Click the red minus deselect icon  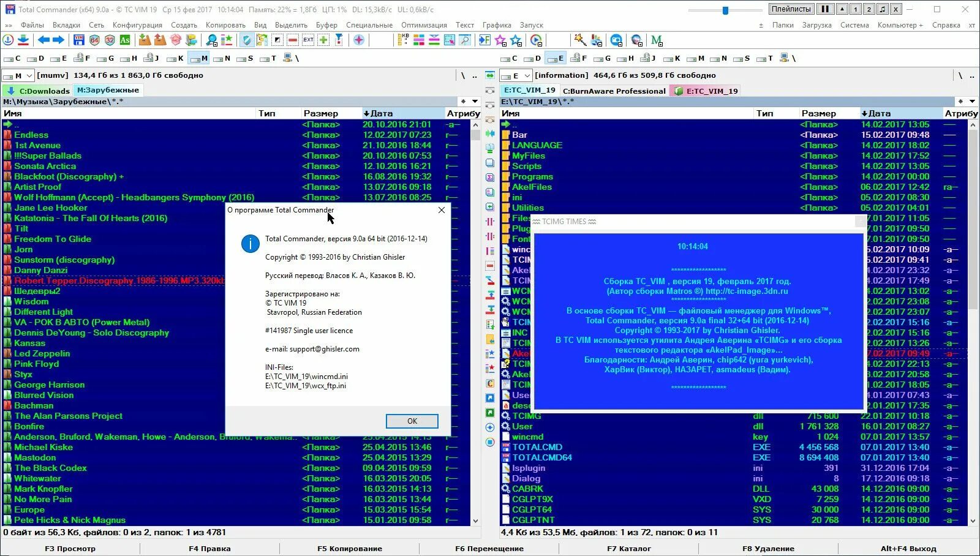pos(293,40)
